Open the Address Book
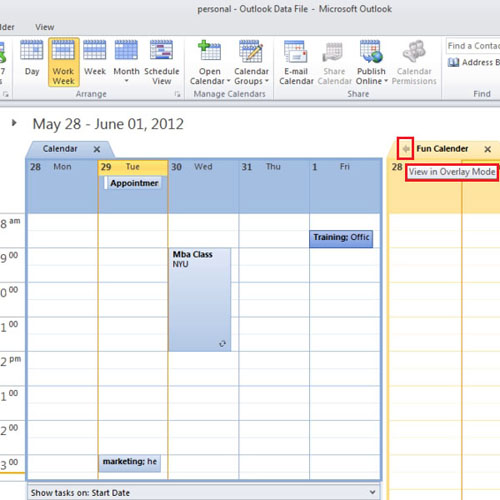The width and height of the screenshot is (500, 500). [x=474, y=62]
